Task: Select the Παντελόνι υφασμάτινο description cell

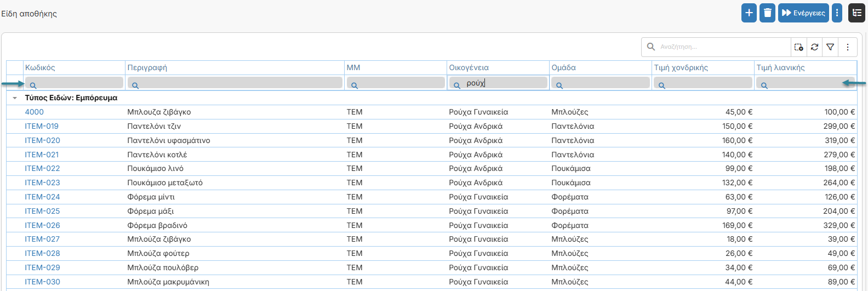Action: pos(235,140)
